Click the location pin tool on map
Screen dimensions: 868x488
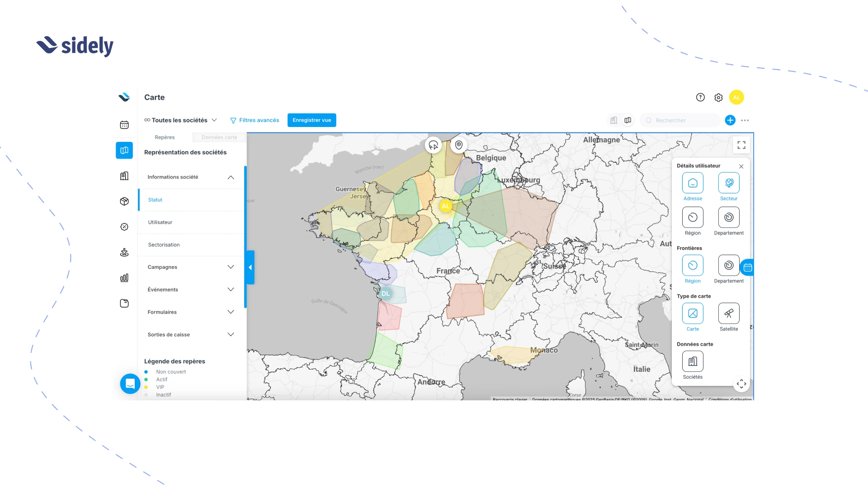coord(459,145)
